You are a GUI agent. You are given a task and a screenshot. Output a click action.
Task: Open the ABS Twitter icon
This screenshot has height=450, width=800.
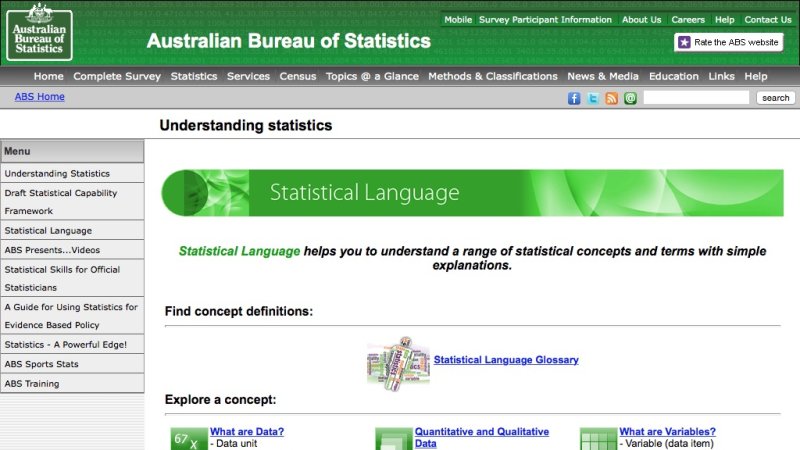(x=593, y=98)
